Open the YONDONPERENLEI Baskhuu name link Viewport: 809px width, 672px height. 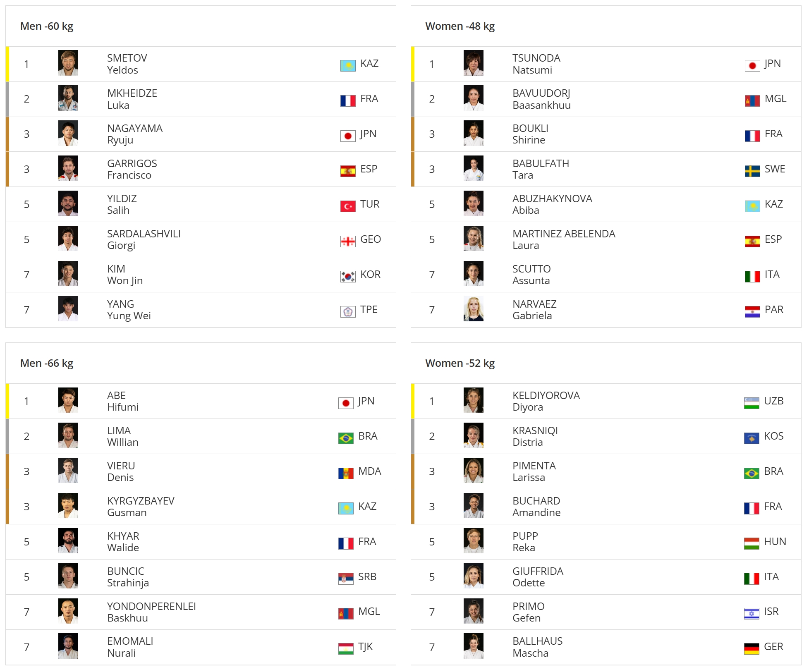pyautogui.click(x=151, y=612)
